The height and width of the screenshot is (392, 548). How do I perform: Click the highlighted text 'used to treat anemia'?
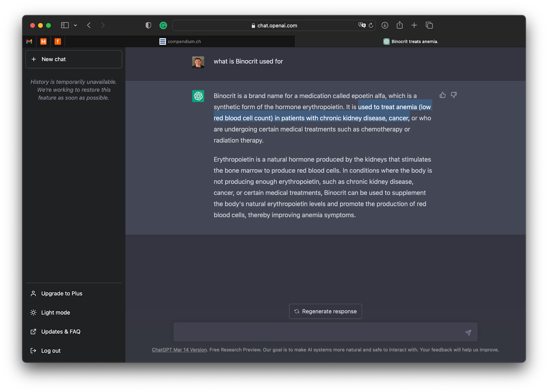pos(387,107)
